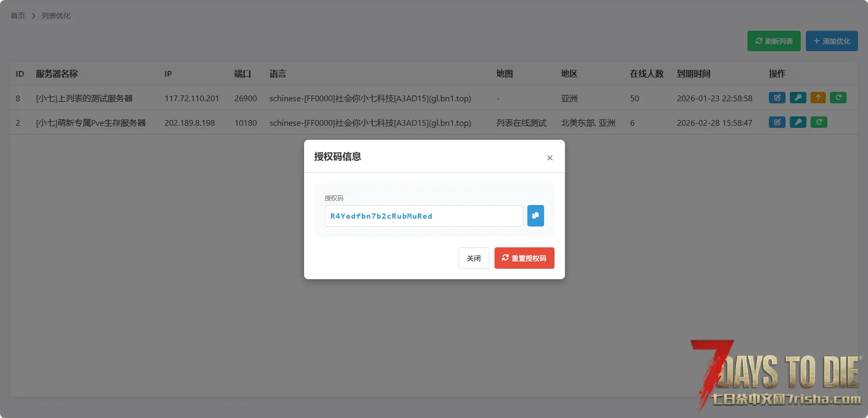The width and height of the screenshot is (868, 418).
Task: Go to 首页 in breadcrumb
Action: [18, 16]
